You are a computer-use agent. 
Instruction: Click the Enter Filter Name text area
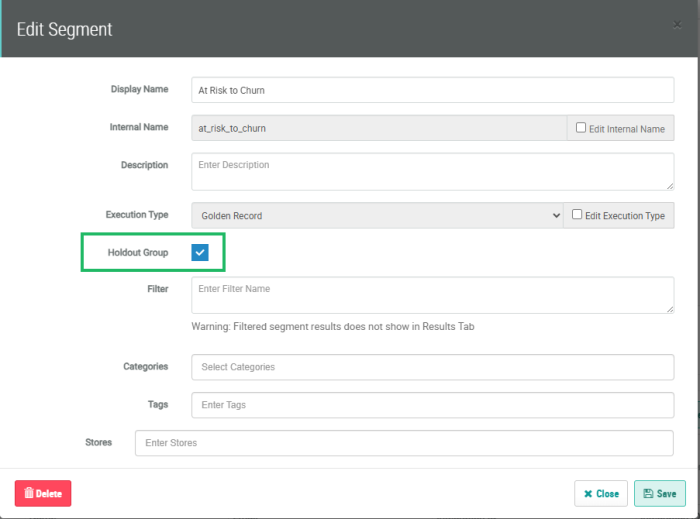pos(432,295)
